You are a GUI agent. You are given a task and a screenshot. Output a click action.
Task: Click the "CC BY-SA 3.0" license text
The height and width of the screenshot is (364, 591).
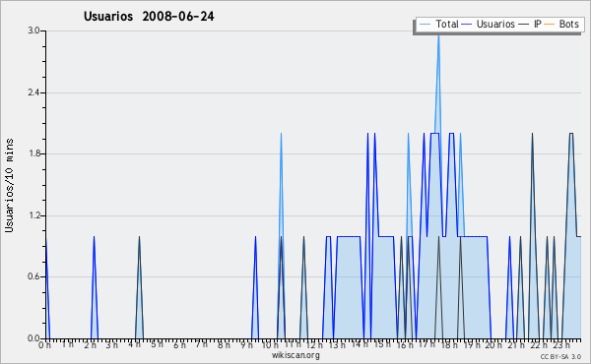pyautogui.click(x=560, y=356)
